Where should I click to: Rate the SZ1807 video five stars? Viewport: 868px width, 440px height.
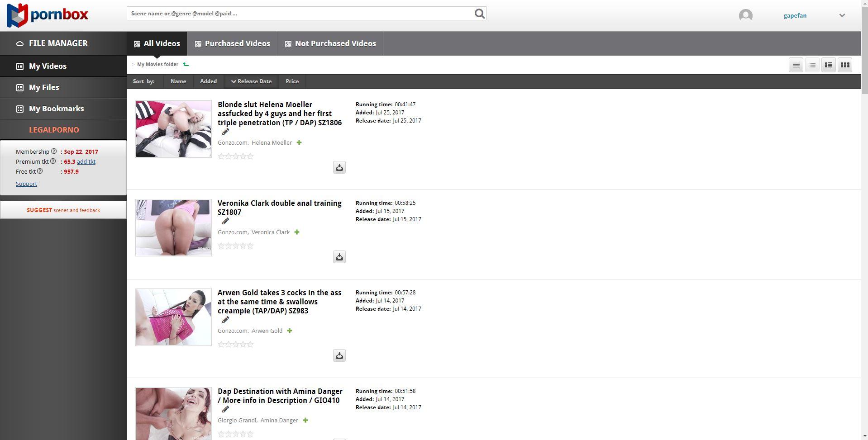[250, 246]
